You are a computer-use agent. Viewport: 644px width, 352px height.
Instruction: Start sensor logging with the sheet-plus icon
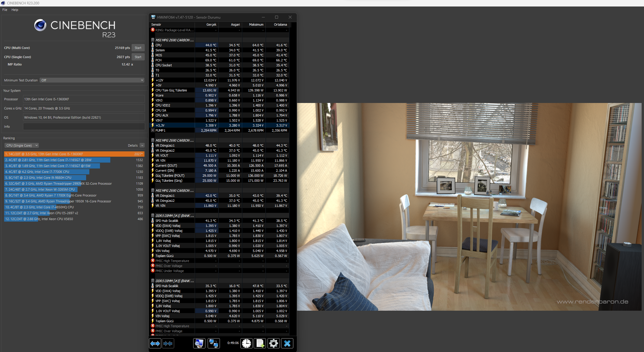(x=260, y=343)
